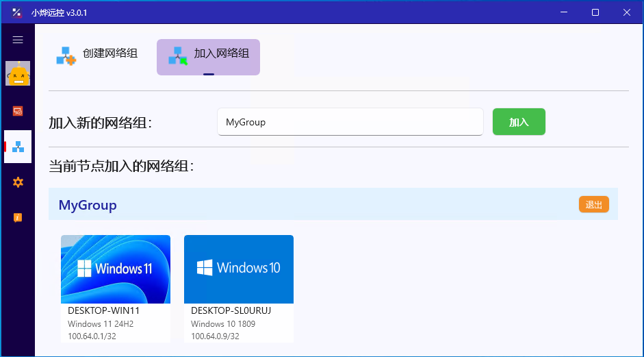This screenshot has width=644, height=357.
Task: Maximize the 小烨远控 window
Action: point(595,12)
